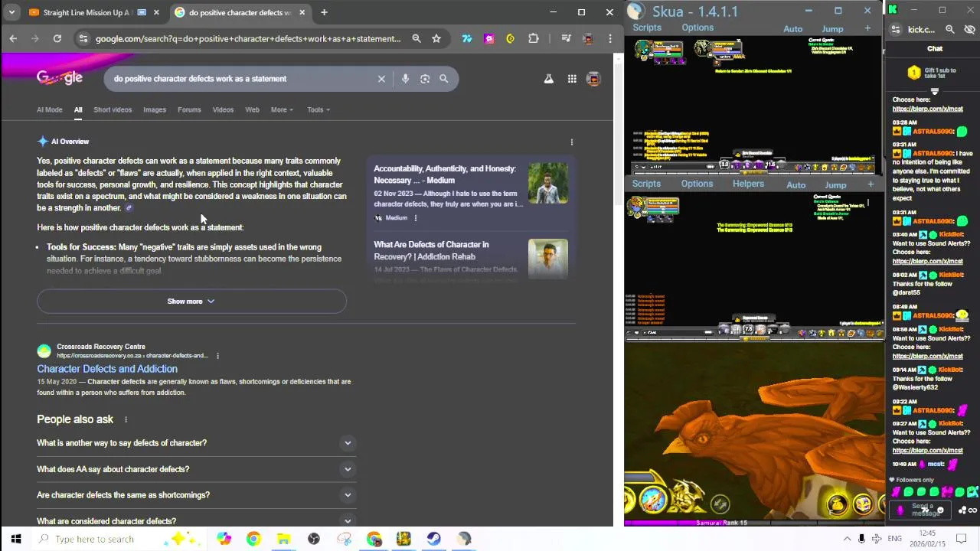Switch to Short videos tab
This screenshot has width=980, height=551.
(113, 109)
